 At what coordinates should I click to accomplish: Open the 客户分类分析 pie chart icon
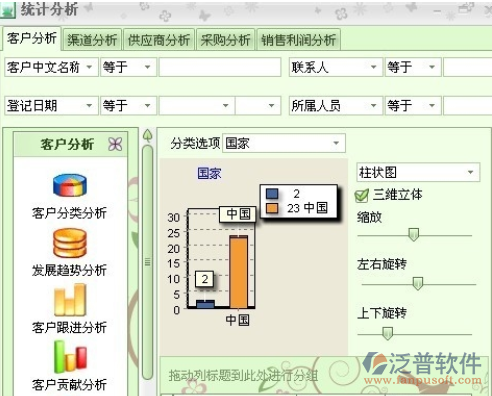tap(70, 185)
